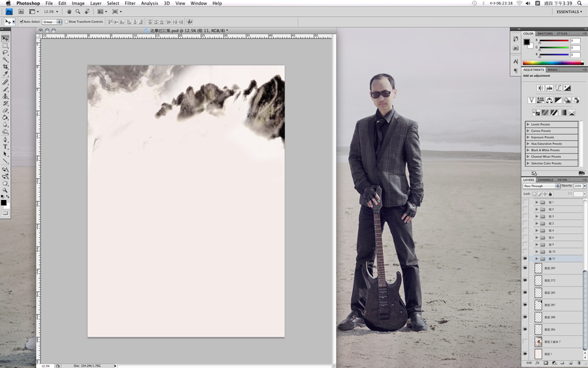Select the Line tool

point(5,161)
